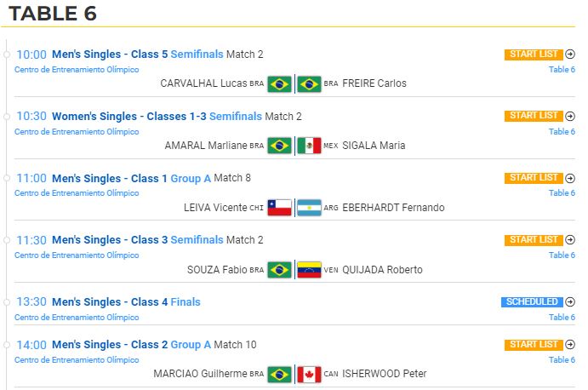Viewport: 588px width, 390px height.
Task: Click Table 6 link for 14:00 match
Action: coord(562,359)
